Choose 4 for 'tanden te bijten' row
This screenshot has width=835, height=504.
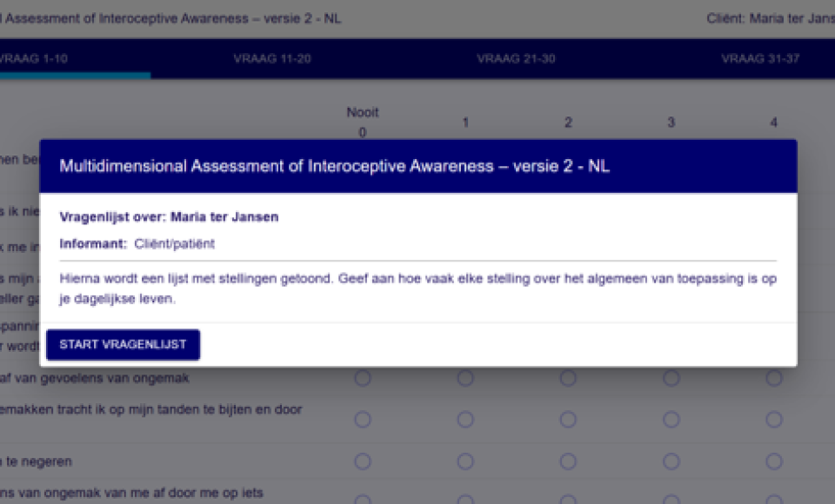tap(774, 420)
